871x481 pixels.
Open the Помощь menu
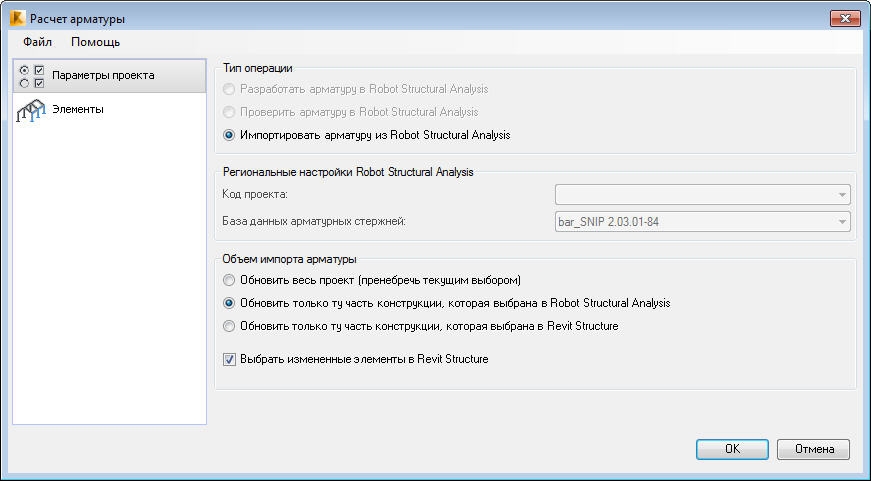click(96, 42)
